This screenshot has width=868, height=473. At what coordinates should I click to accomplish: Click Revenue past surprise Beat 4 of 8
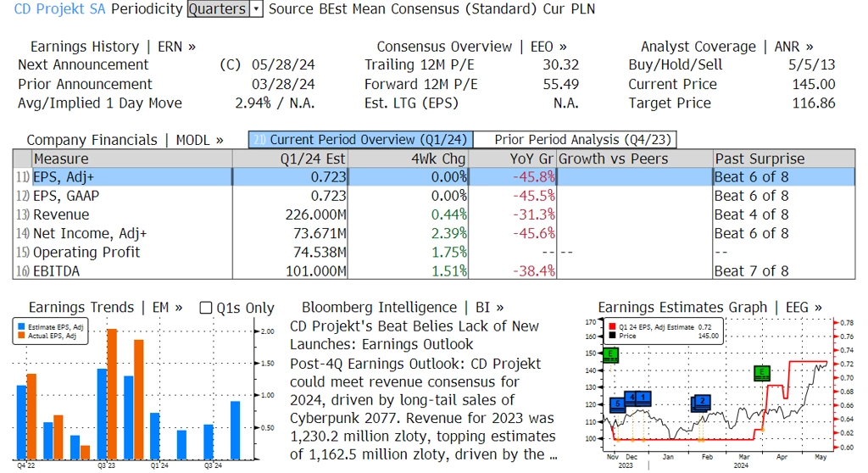pos(751,215)
